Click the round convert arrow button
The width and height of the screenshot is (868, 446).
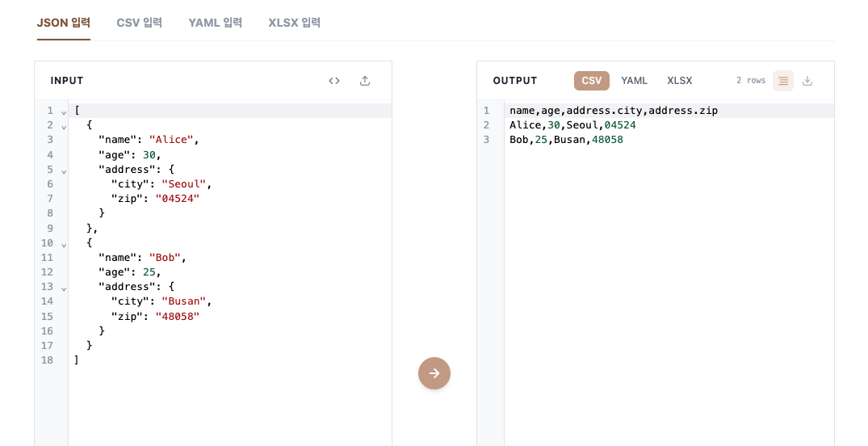434,373
